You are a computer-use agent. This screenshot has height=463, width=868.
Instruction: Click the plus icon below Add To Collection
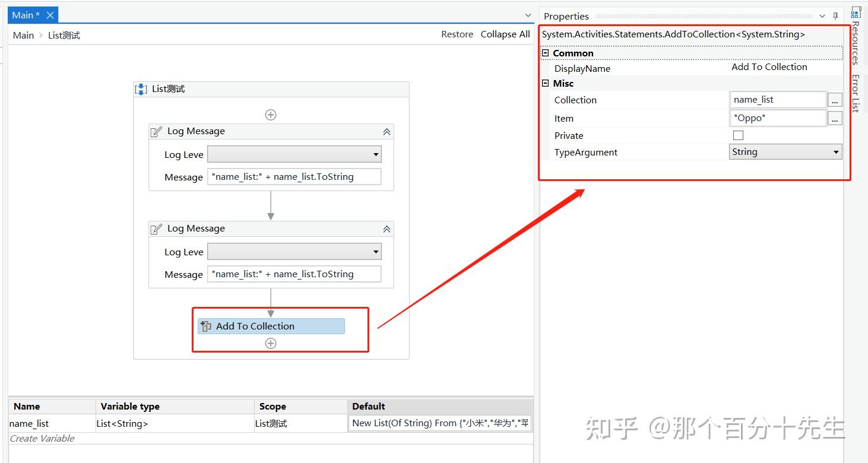(x=271, y=343)
